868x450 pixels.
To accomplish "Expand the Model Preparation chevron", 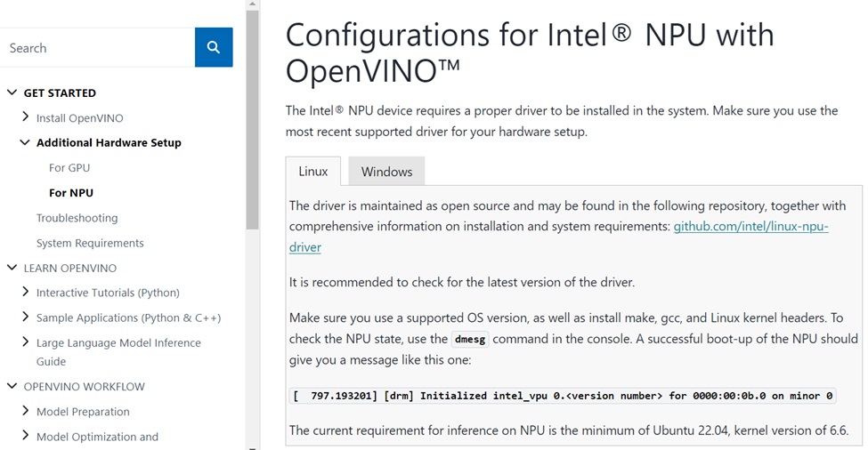I will coord(25,410).
